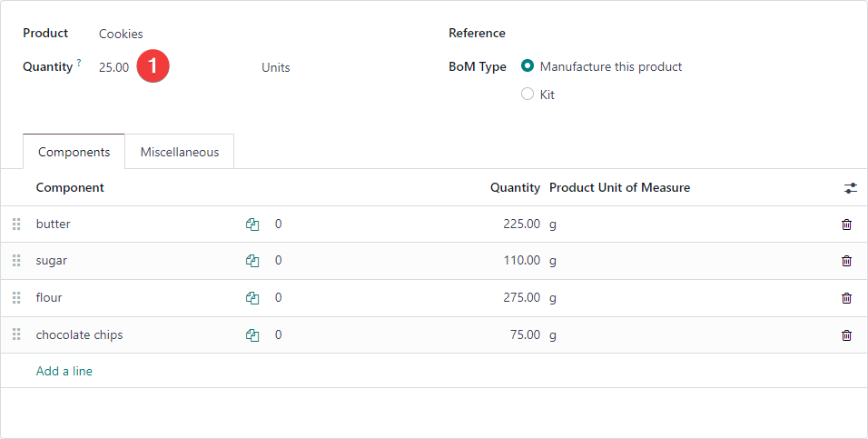
Task: Click copy icon beside flour
Action: (x=252, y=298)
